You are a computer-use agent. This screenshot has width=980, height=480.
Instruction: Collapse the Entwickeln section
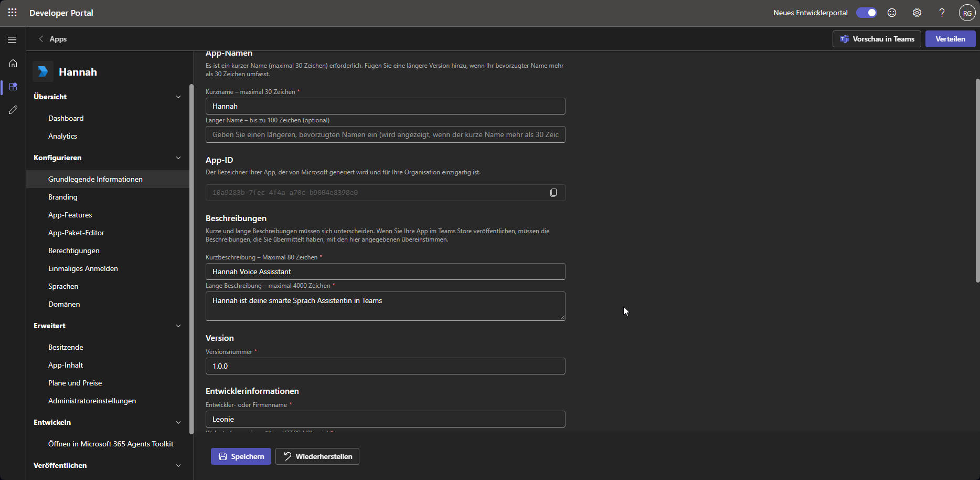coord(178,422)
